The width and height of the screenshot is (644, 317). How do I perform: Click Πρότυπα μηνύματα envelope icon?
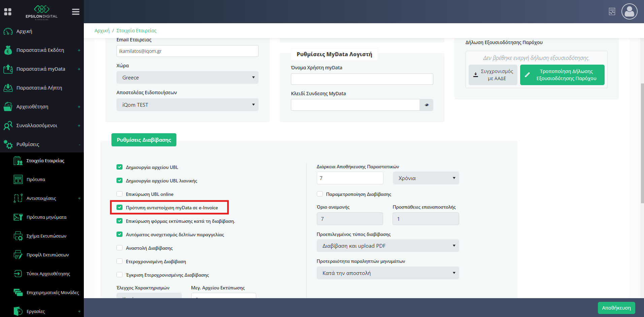point(18,217)
